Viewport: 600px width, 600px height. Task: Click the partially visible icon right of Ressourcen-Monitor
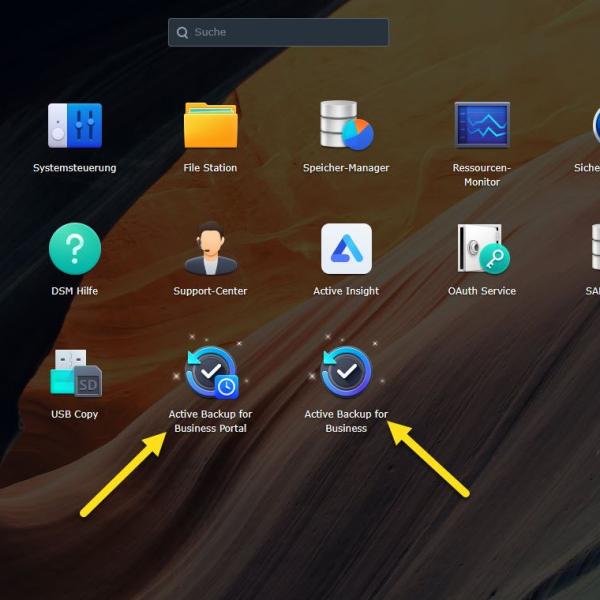(593, 126)
